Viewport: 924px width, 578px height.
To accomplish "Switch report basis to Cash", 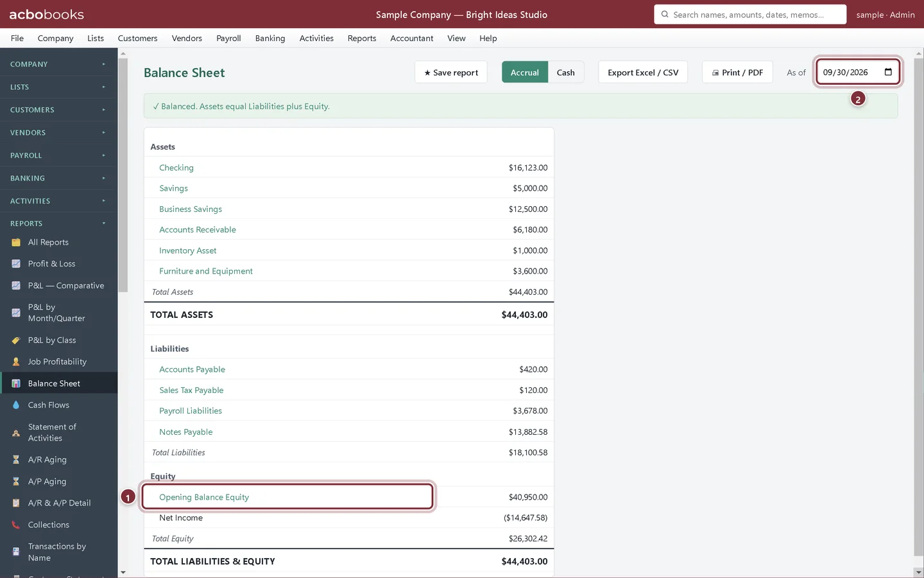I will pos(565,73).
